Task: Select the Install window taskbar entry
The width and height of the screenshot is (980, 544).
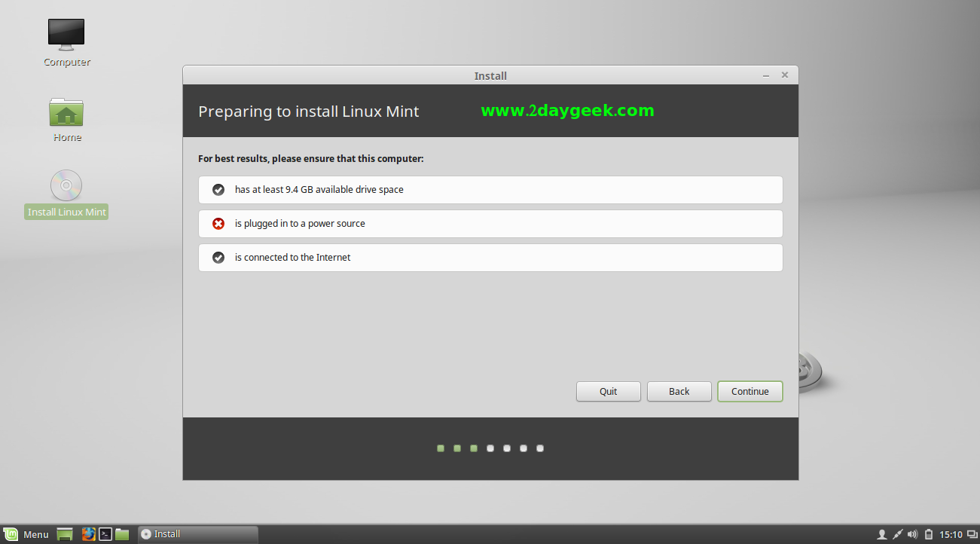Action: click(197, 534)
